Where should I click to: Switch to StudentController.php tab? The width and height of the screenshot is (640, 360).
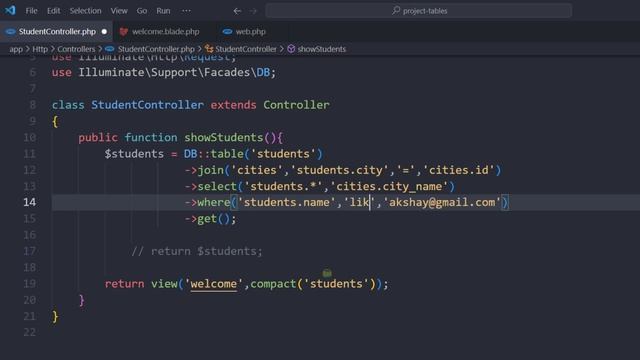pyautogui.click(x=56, y=31)
